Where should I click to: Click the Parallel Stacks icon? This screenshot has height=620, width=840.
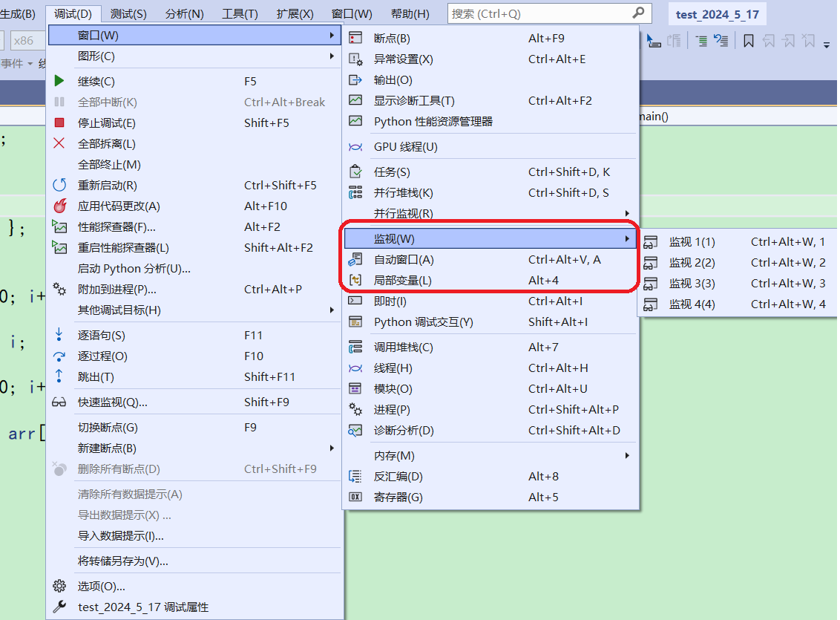pos(355,192)
